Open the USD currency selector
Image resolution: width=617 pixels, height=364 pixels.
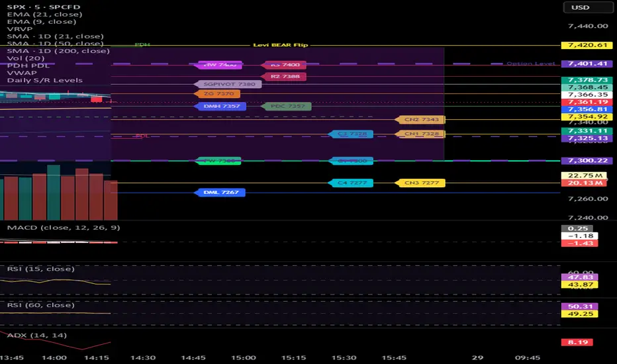(588, 7)
